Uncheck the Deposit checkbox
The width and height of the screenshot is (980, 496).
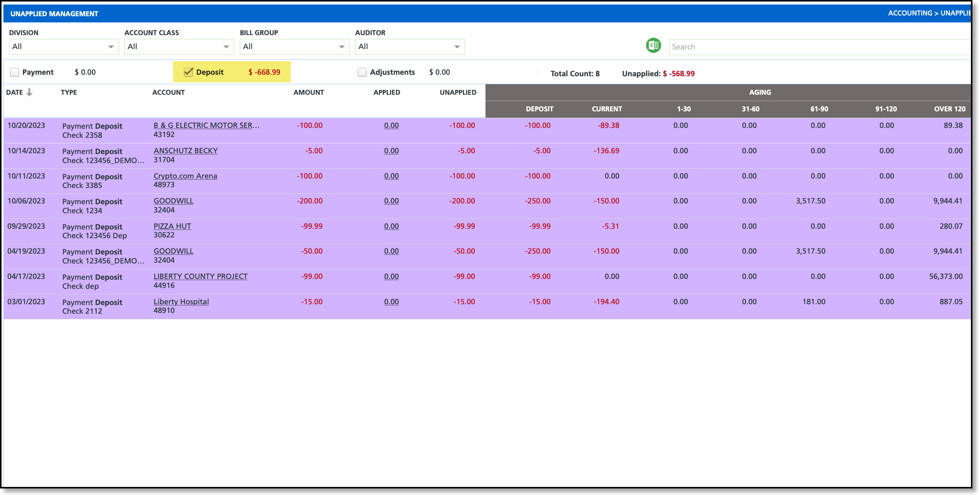tap(188, 72)
